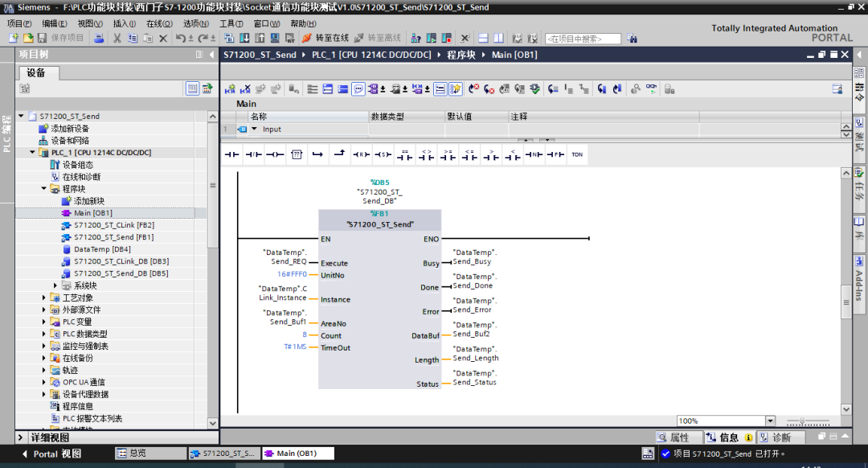This screenshot has height=468, width=868.
Task: Toggle network comments display in editor toolbar
Action: (x=358, y=89)
